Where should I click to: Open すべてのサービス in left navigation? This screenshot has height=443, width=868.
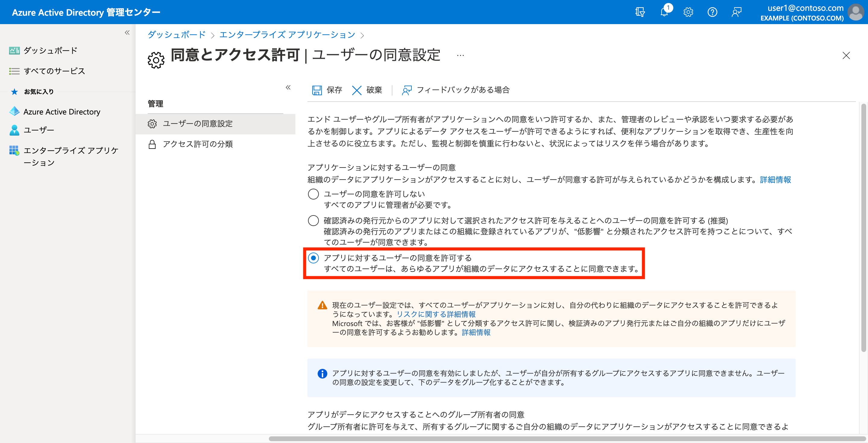54,71
